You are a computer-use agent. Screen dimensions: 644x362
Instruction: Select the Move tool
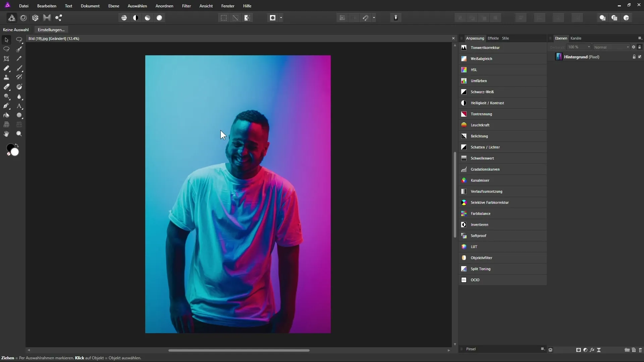coord(6,40)
